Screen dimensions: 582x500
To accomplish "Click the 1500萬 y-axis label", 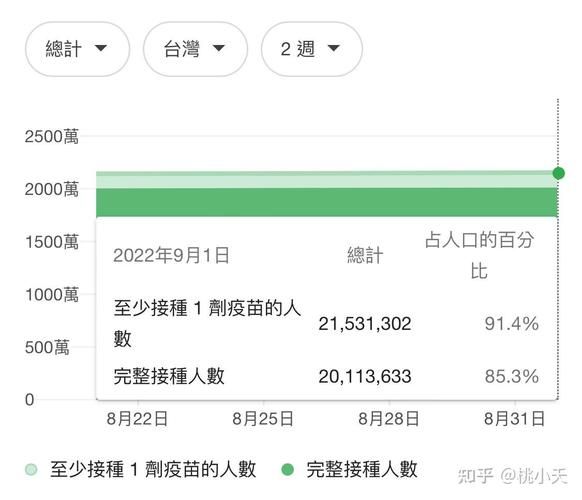I will coord(52,242).
